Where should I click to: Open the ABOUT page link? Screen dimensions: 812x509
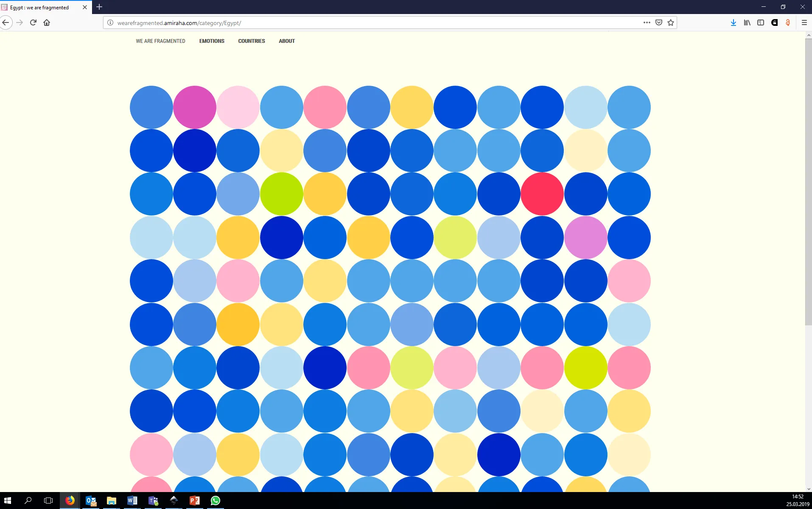287,41
